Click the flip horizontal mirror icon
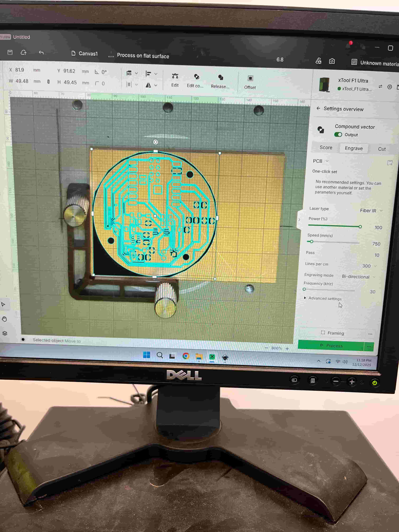 [x=148, y=85]
